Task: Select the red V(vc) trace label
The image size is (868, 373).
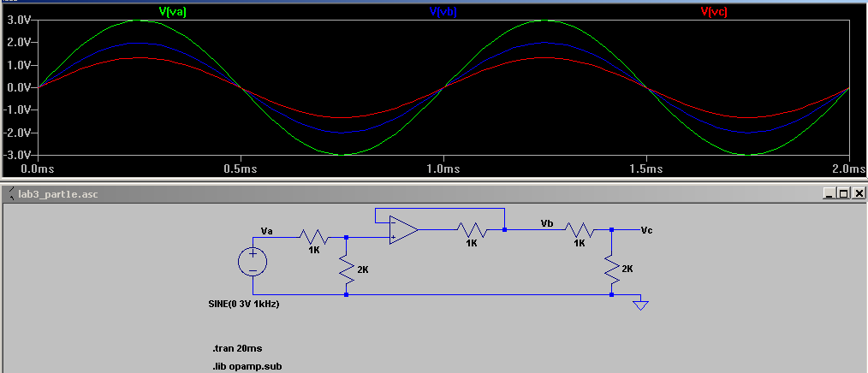Action: click(x=714, y=12)
